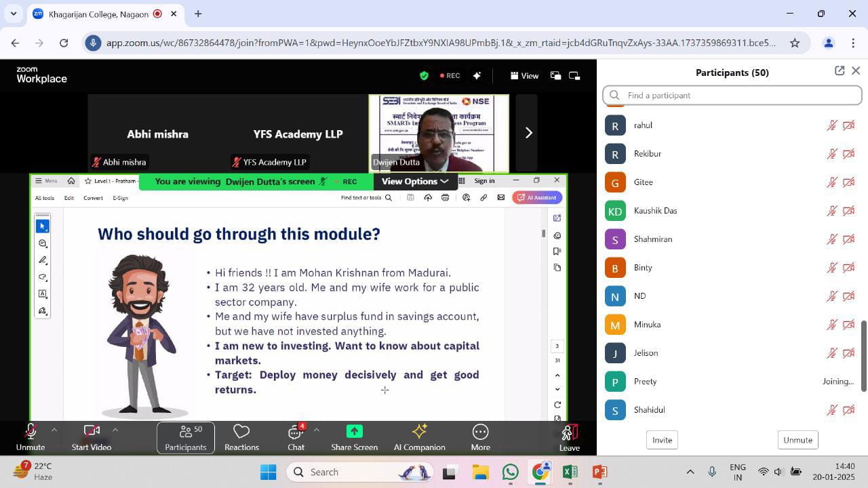Open the Chat panel icon
This screenshot has width=868, height=488.
[x=296, y=437]
